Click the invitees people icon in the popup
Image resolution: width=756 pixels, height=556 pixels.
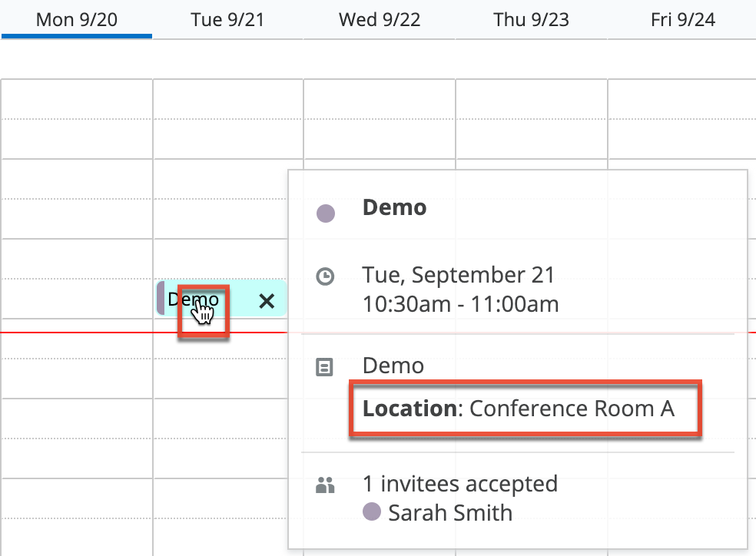coord(326,485)
